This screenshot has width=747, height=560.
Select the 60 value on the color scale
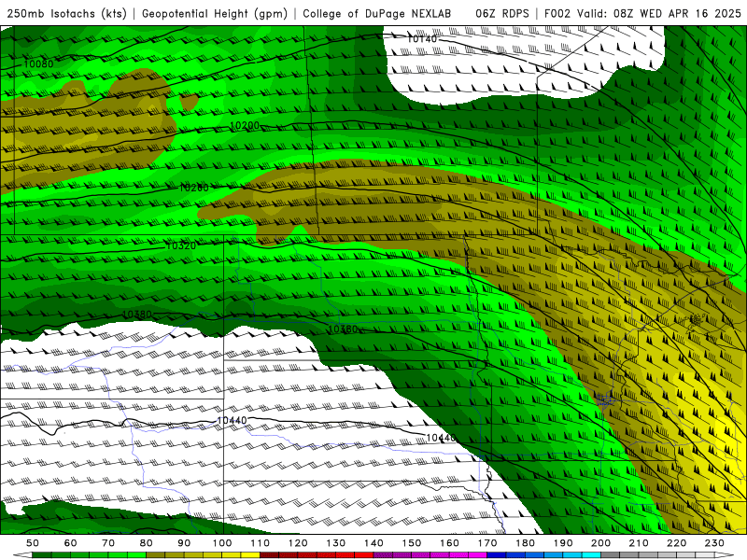click(70, 543)
